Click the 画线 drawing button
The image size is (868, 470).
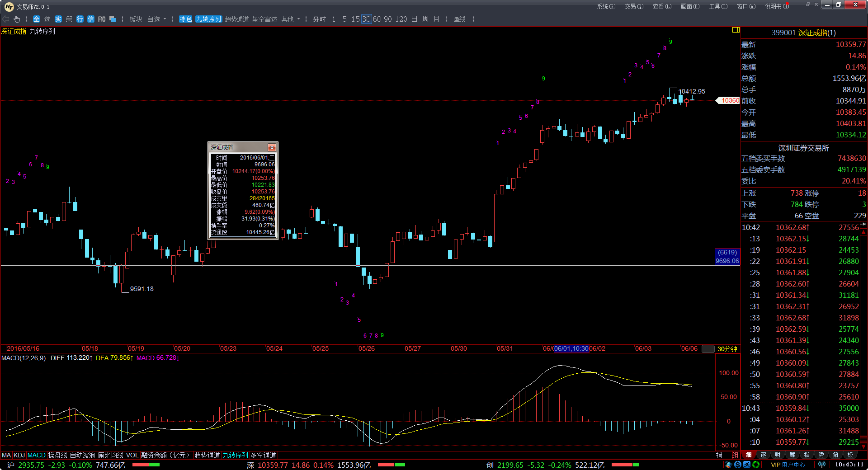click(459, 19)
